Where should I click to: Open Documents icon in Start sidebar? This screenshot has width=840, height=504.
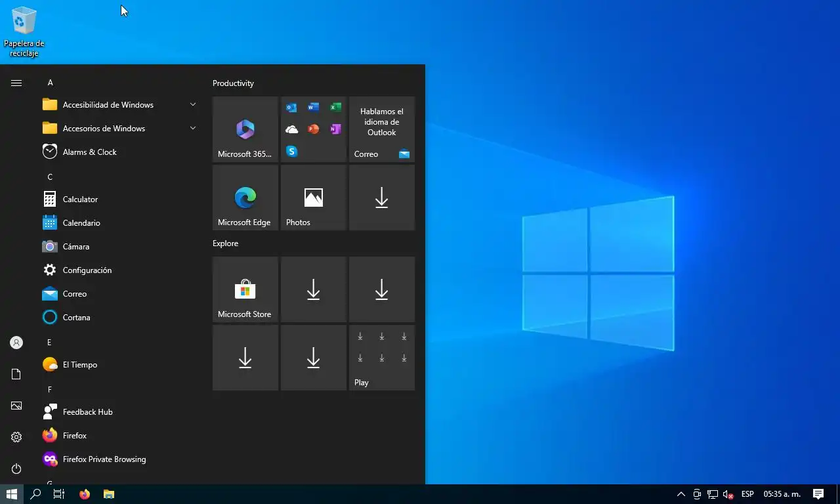pyautogui.click(x=16, y=374)
